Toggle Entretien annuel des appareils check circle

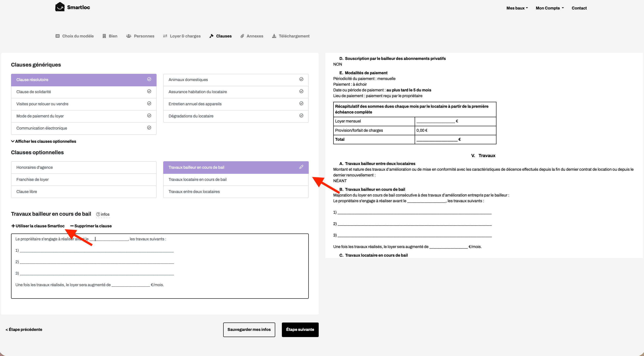point(301,103)
